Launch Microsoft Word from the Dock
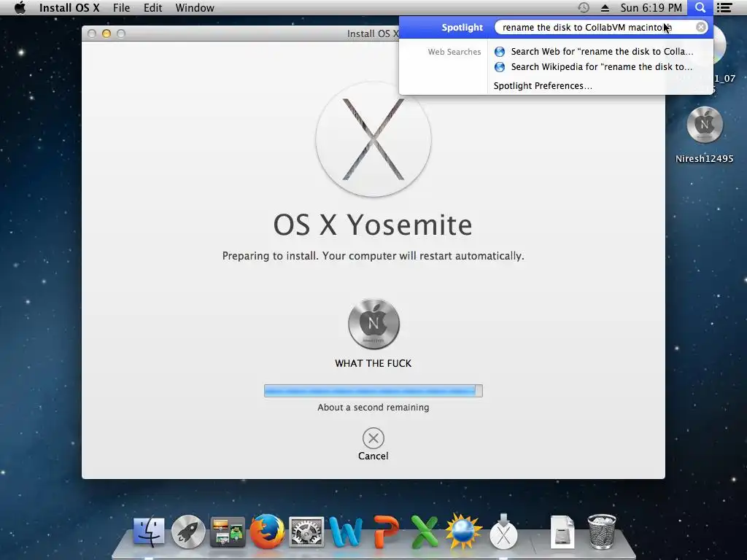The width and height of the screenshot is (747, 560). 346,532
